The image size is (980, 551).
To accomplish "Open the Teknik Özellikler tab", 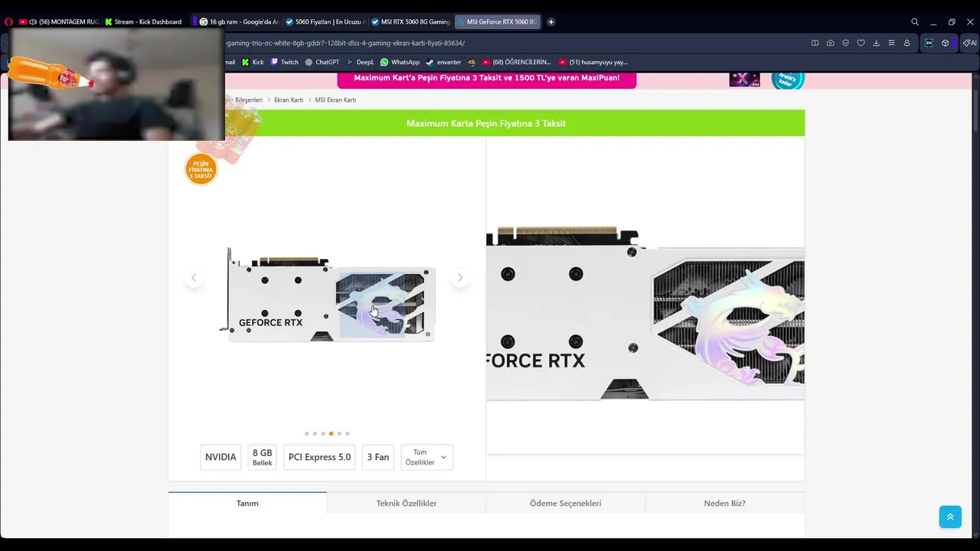I will [407, 503].
